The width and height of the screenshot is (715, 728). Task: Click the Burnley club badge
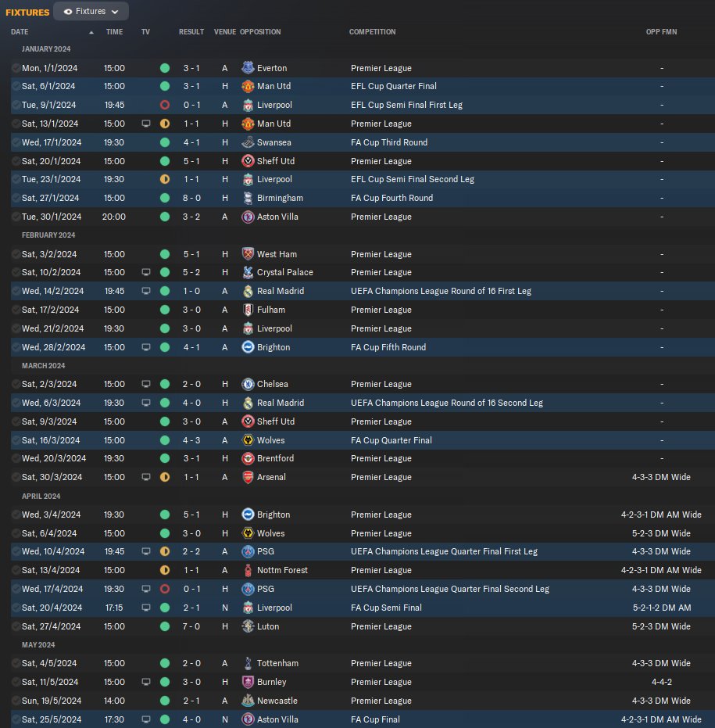coord(248,682)
